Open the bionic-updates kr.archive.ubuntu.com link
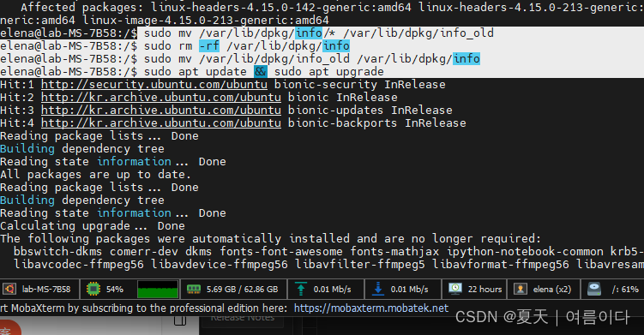 point(161,110)
